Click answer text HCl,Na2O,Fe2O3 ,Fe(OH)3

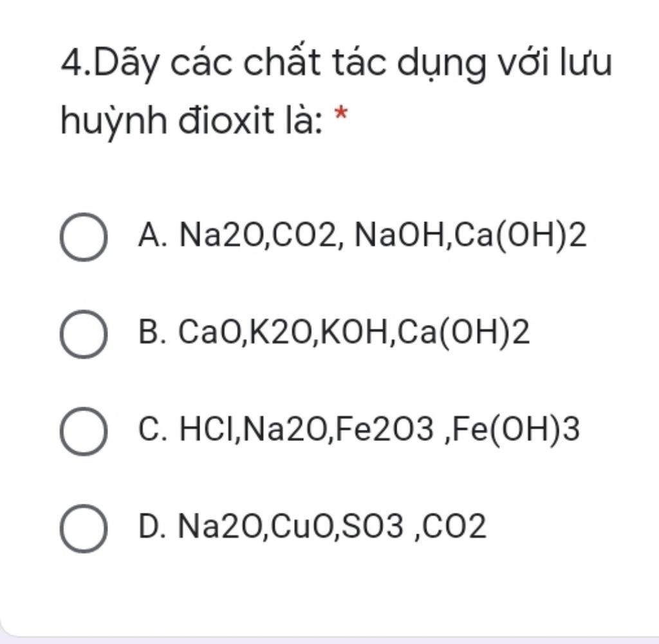pos(380,430)
